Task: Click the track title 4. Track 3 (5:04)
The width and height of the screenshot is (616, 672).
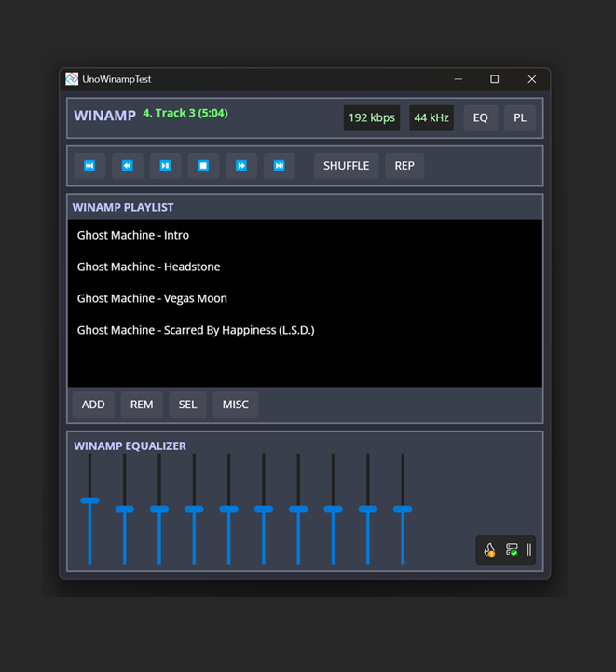Action: pyautogui.click(x=185, y=113)
